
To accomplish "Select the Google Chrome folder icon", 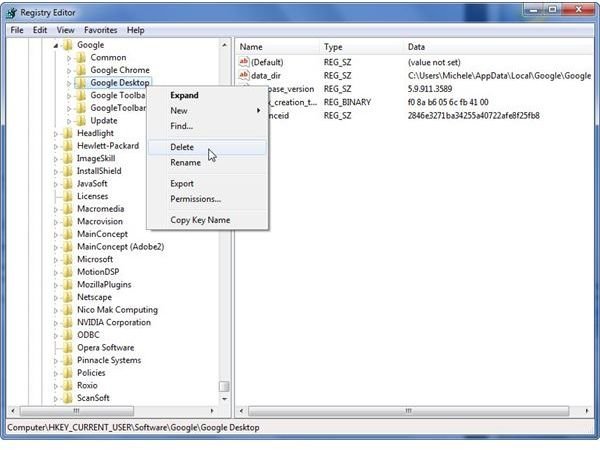I will tap(81, 70).
